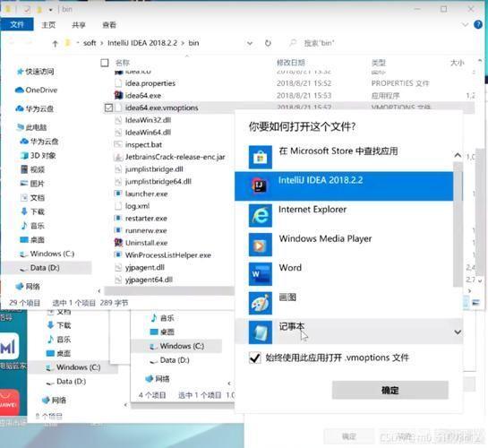Select IdeaWin32.dll file
Screen dimensions: 488x448
tap(148, 120)
